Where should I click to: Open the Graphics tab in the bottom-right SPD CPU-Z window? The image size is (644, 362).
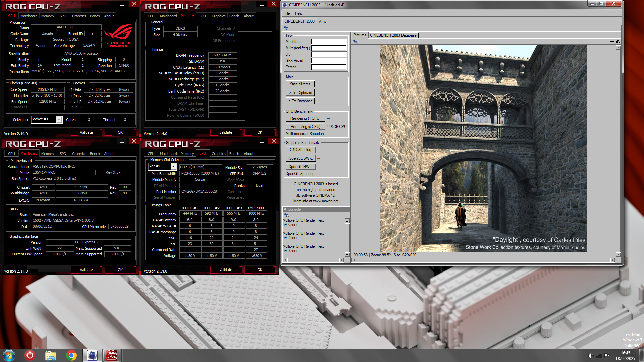219,154
